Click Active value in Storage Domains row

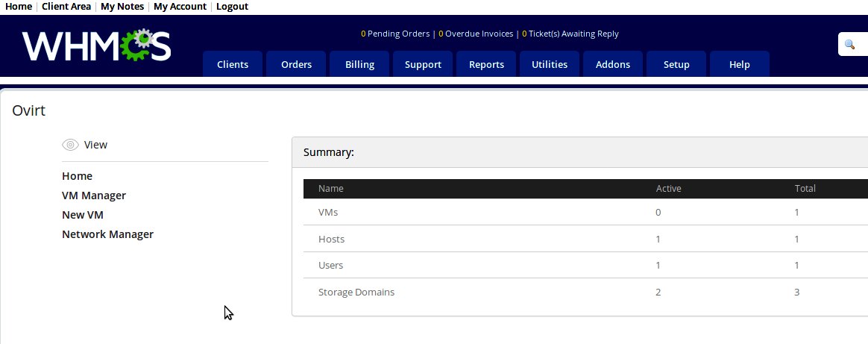click(x=658, y=292)
